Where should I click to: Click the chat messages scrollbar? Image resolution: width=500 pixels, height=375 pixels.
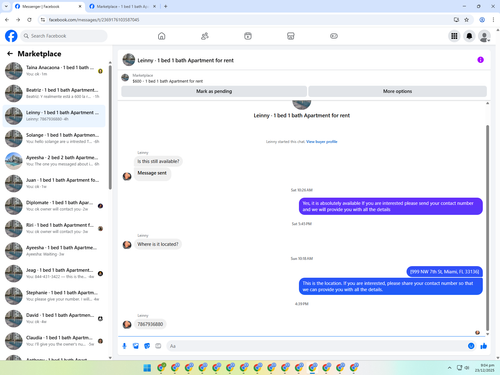click(487, 228)
